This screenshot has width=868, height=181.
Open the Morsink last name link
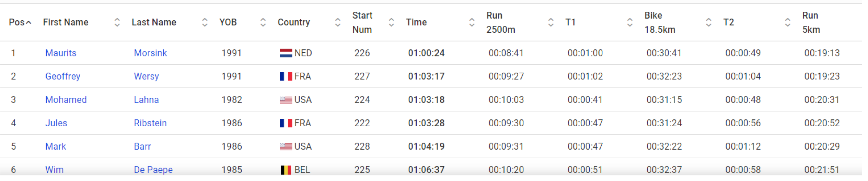(150, 53)
